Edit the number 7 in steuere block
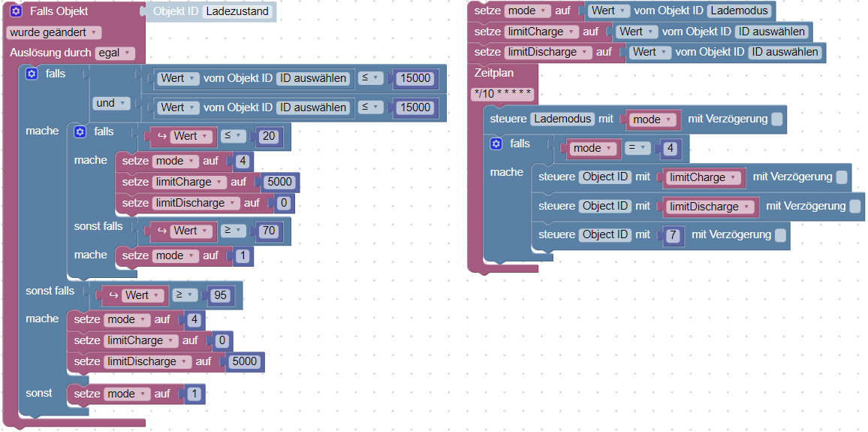 (673, 235)
